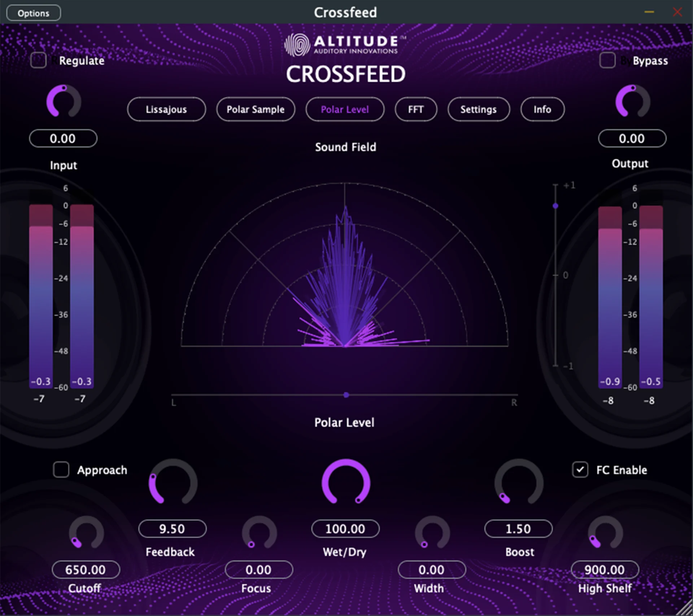Click the Wet/Dry knob
Viewport: 693px width, 616px height.
[x=346, y=483]
